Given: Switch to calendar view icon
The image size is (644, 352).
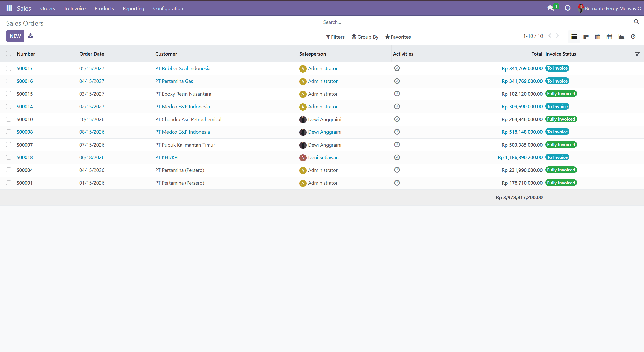Looking at the screenshot, I should tap(597, 37).
